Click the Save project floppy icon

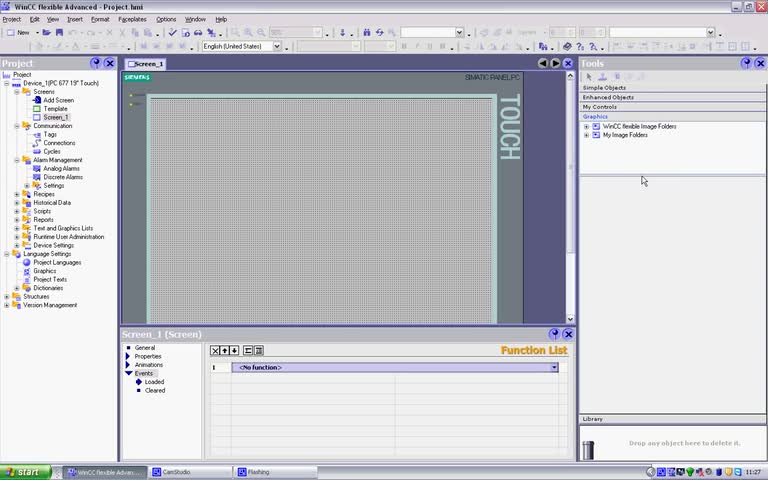(59, 32)
